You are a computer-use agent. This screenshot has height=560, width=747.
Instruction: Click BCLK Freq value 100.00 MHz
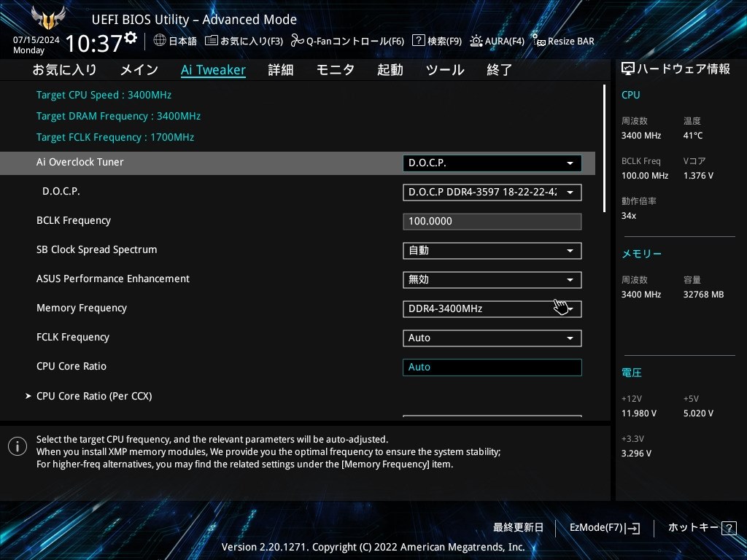pos(645,176)
